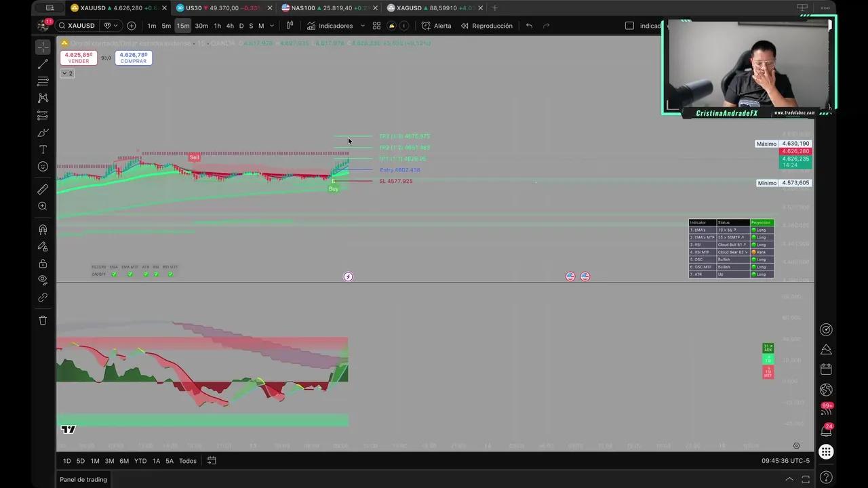The width and height of the screenshot is (868, 488).
Task: Expand the Indicadores favorites dropdown arrow
Action: (362, 26)
